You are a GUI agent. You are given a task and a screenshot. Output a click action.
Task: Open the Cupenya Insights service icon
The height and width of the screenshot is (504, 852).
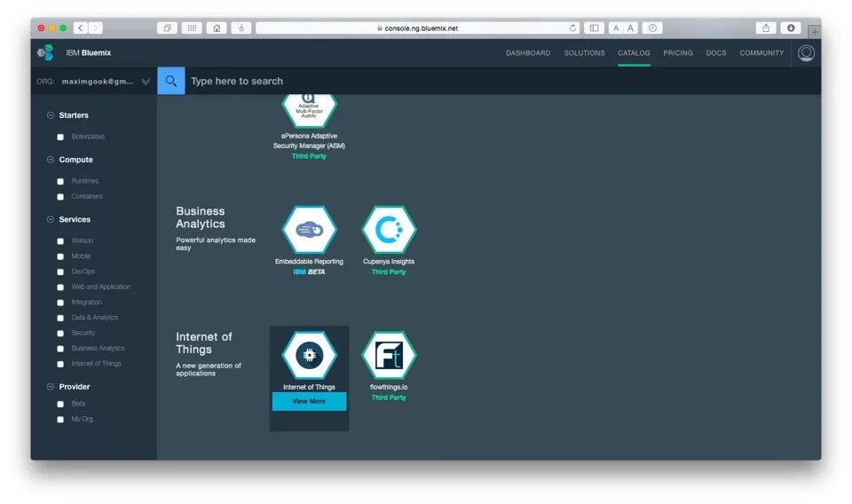coord(389,229)
